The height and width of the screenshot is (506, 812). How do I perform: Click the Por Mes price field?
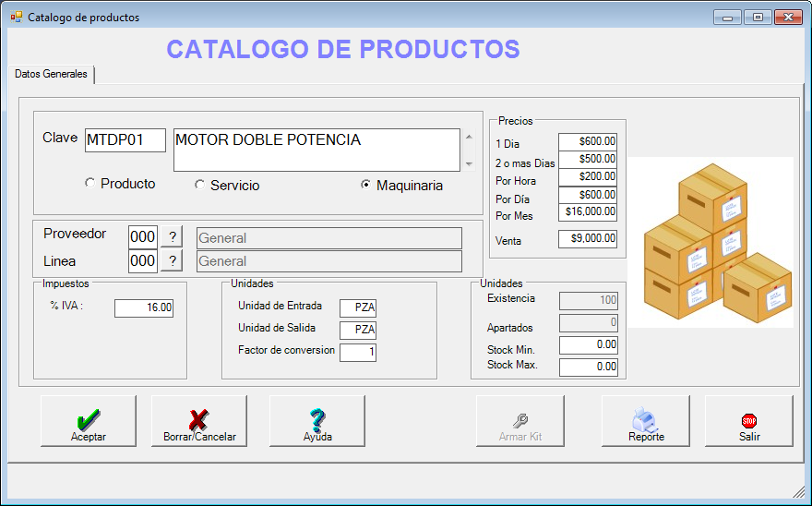pyautogui.click(x=588, y=212)
